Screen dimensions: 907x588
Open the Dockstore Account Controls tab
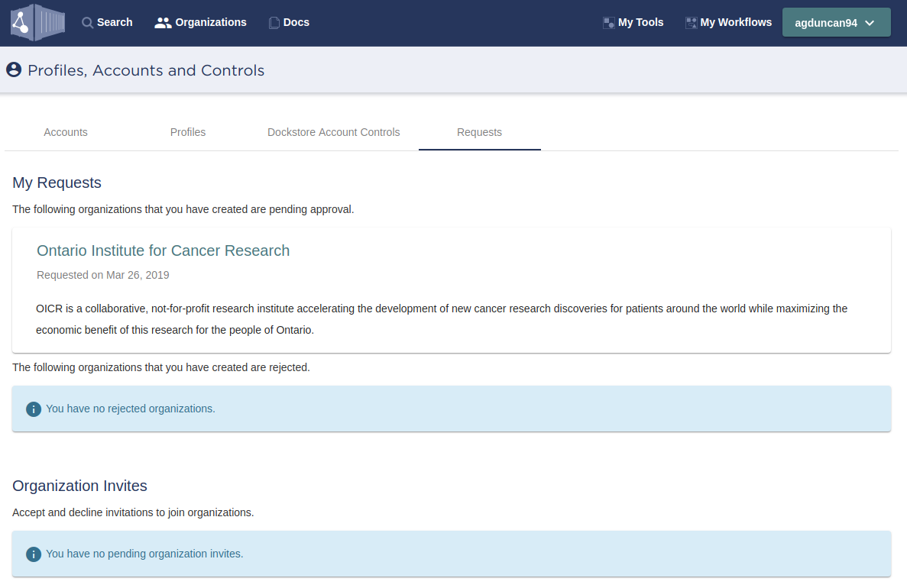(334, 132)
